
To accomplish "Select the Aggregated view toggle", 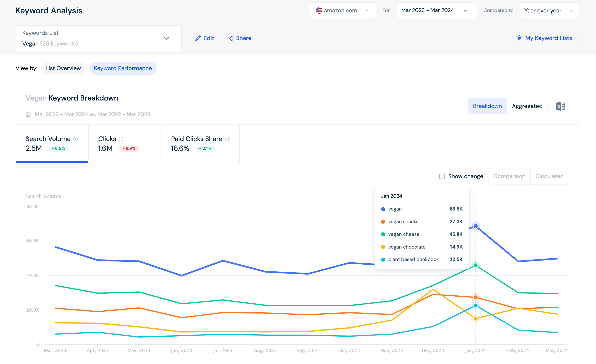I will tap(527, 106).
